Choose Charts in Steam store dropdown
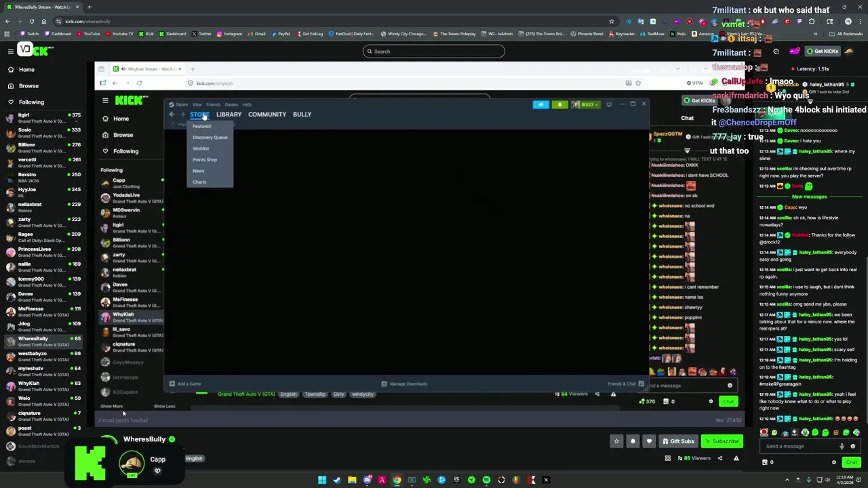868x488 pixels. tap(199, 182)
